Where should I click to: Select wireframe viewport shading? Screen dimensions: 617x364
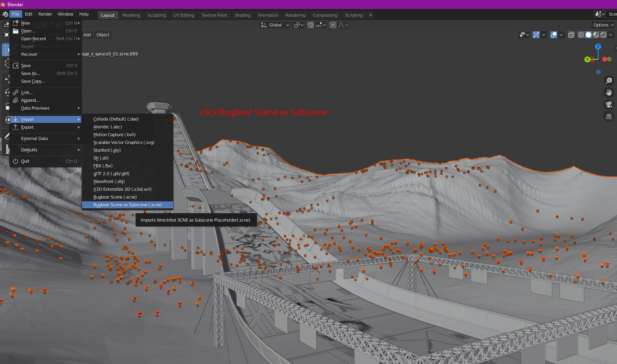coord(581,35)
